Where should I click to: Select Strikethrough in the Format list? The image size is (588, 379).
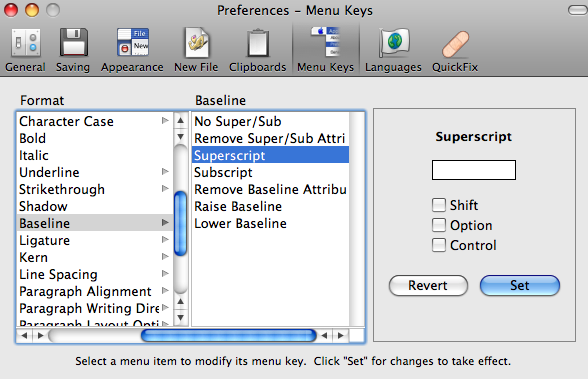(95, 189)
